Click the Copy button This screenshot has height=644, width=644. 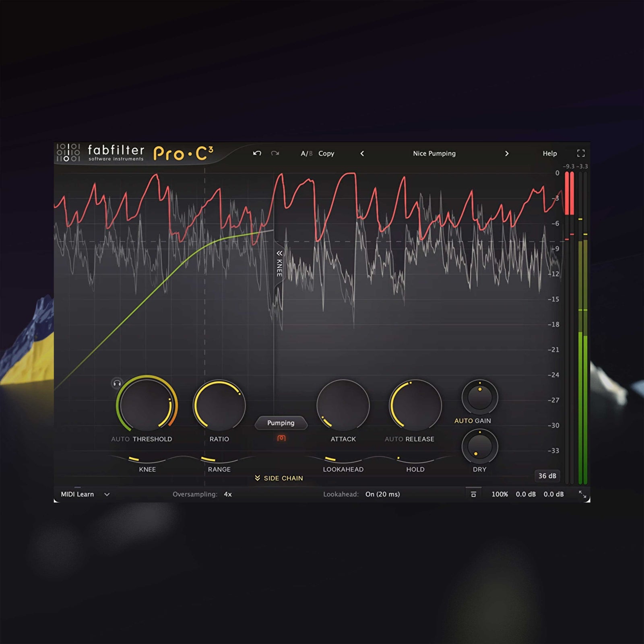tap(327, 153)
